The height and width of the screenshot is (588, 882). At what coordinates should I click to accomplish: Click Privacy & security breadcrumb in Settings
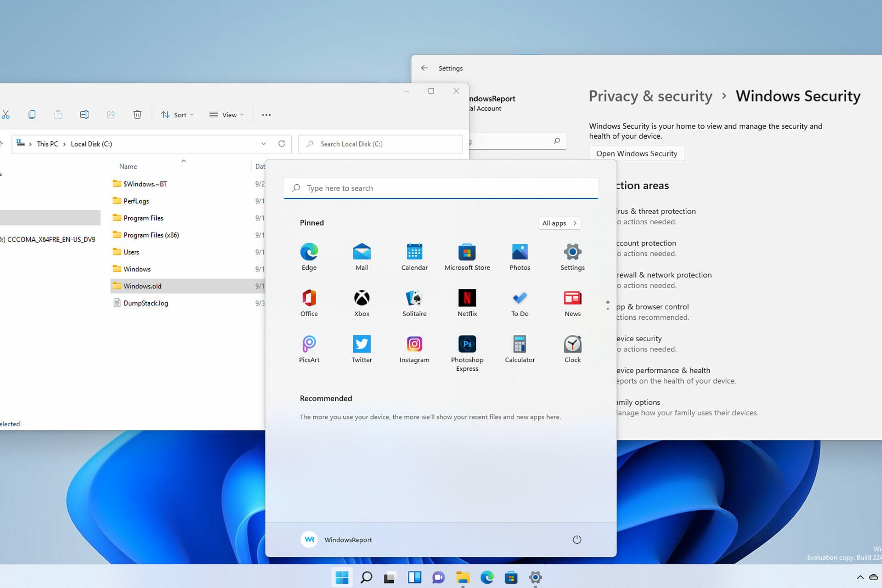650,96
